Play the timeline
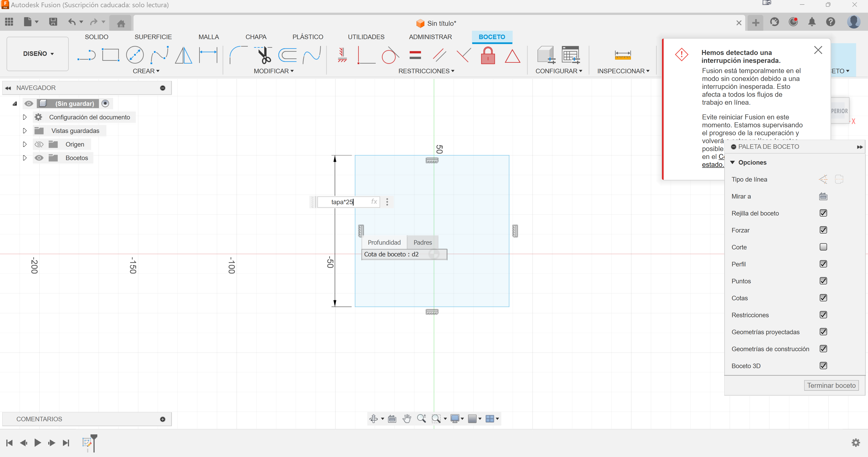Image resolution: width=868 pixels, height=457 pixels. click(37, 443)
